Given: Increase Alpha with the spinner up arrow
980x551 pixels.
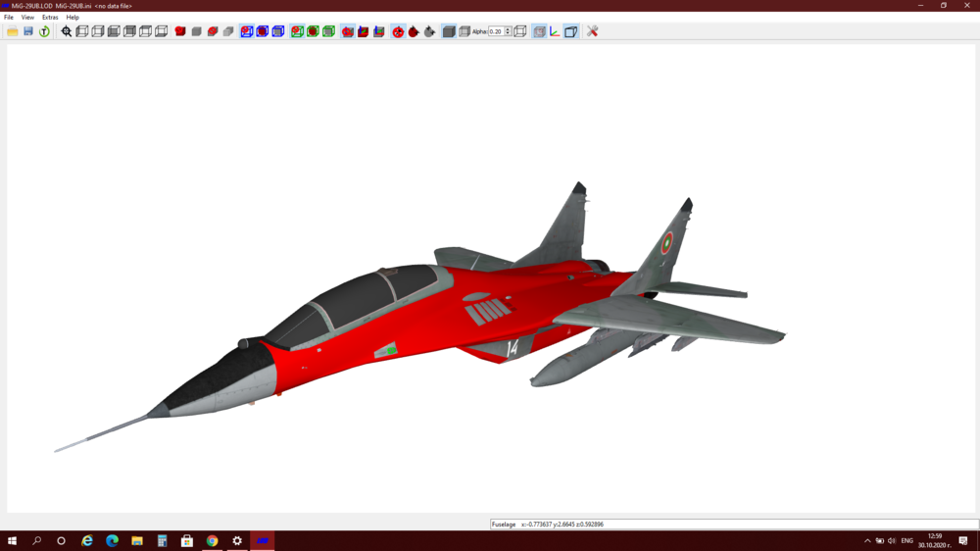Looking at the screenshot, I should coord(508,28).
